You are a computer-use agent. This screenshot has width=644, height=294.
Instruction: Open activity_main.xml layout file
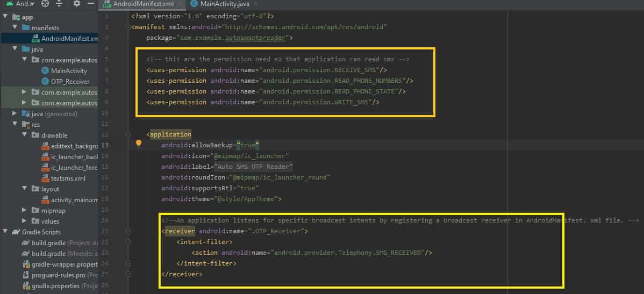[x=74, y=200]
